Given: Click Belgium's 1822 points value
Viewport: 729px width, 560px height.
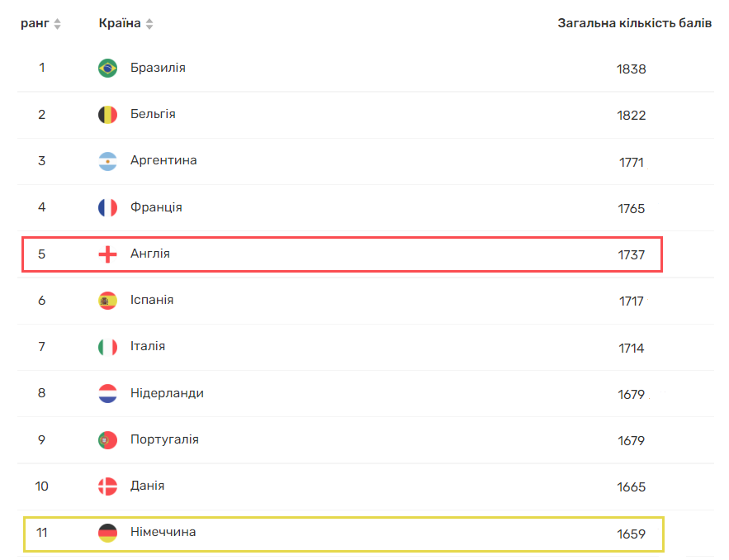Looking at the screenshot, I should (x=631, y=116).
